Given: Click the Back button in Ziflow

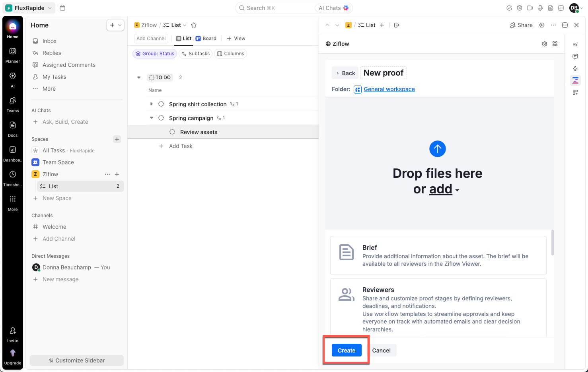Looking at the screenshot, I should [x=345, y=73].
